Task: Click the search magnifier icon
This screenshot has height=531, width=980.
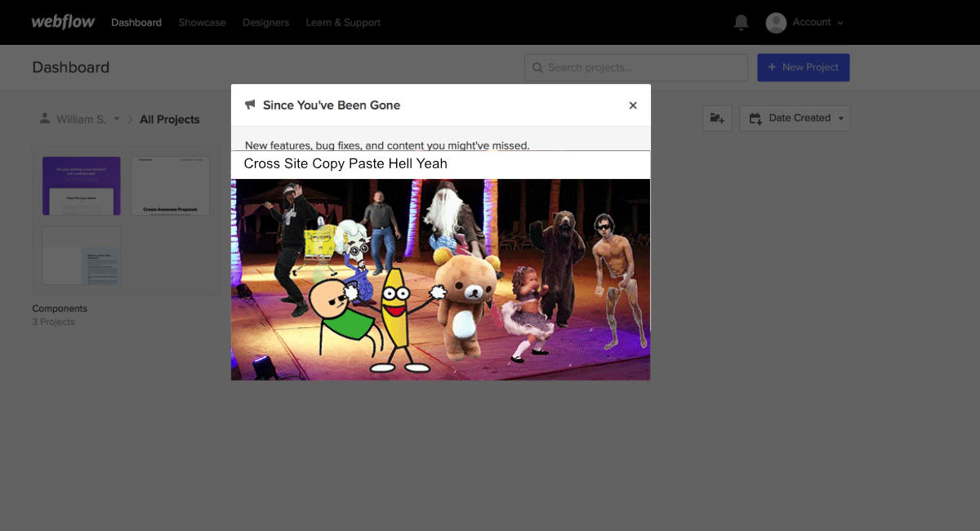Action: click(537, 68)
